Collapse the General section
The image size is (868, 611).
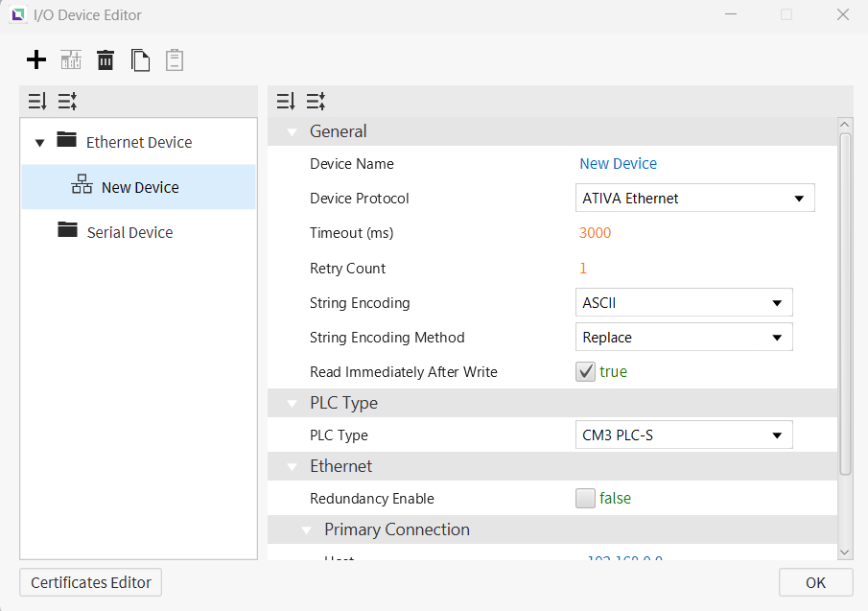(x=292, y=131)
